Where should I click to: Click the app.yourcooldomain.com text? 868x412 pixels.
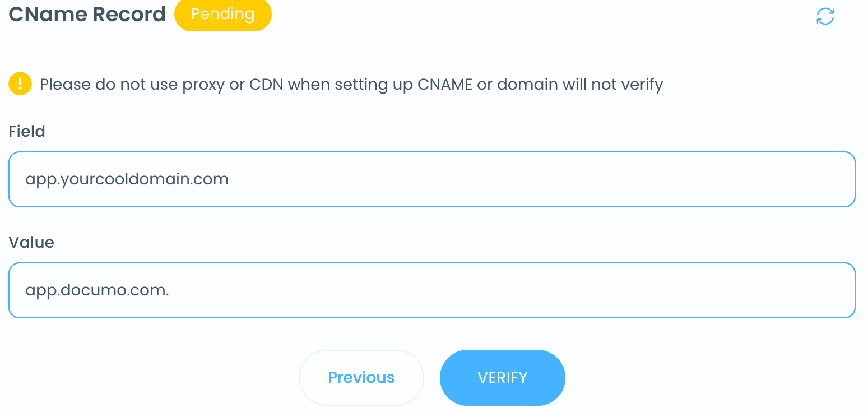tap(127, 179)
